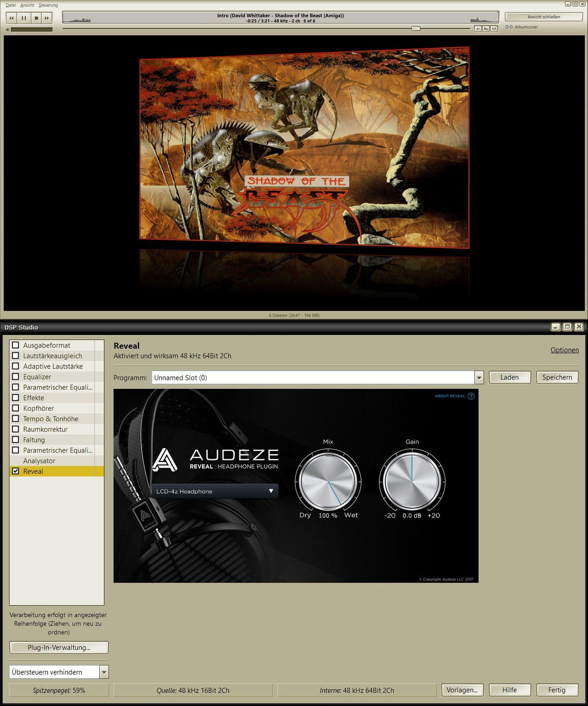Click the playback mode arrow icon
The height and width of the screenshot is (706, 588).
(478, 29)
